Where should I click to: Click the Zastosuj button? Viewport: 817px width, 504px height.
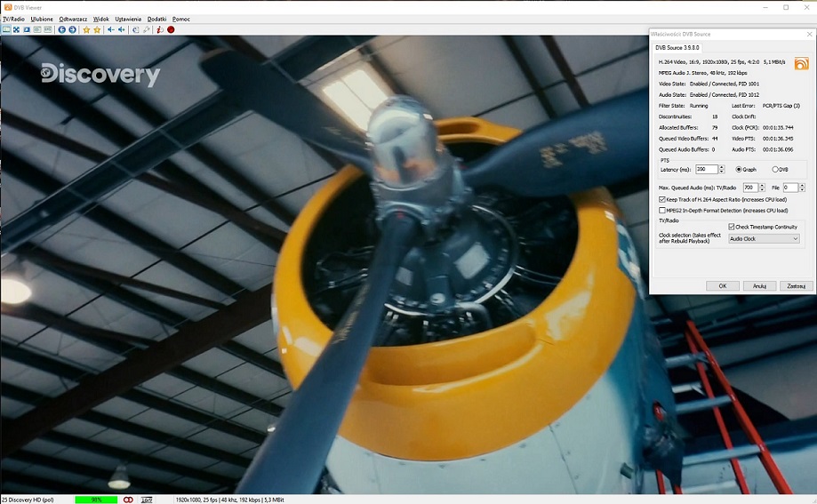[x=797, y=286]
